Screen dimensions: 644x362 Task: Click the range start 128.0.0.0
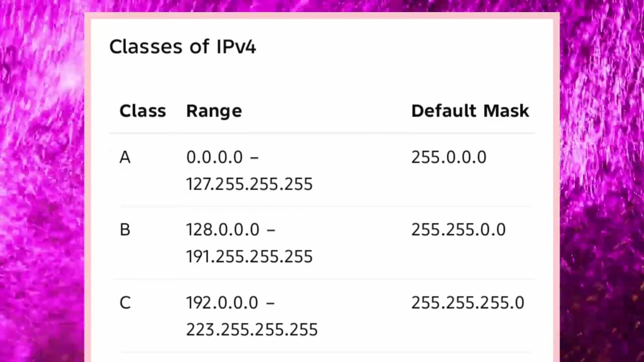point(223,230)
